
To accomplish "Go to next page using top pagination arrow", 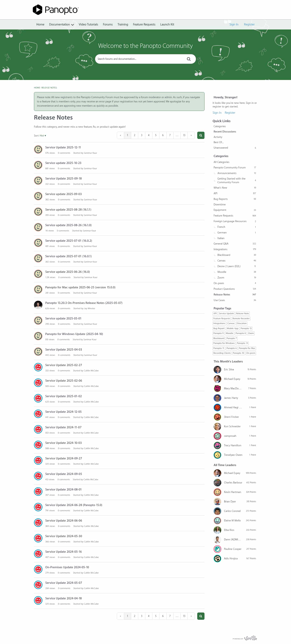I will pos(191,135).
